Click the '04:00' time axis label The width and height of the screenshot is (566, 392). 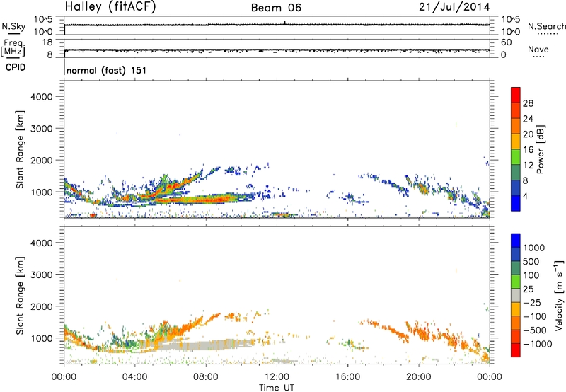[x=134, y=377]
